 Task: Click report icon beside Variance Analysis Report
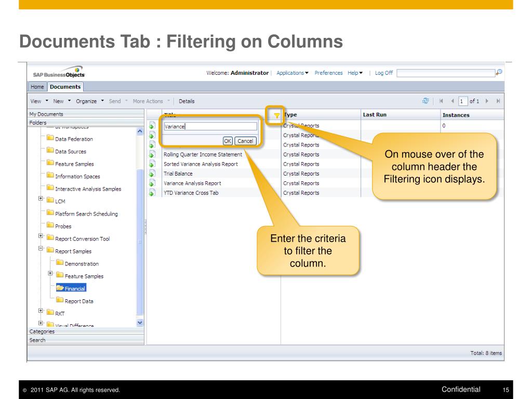152,183
